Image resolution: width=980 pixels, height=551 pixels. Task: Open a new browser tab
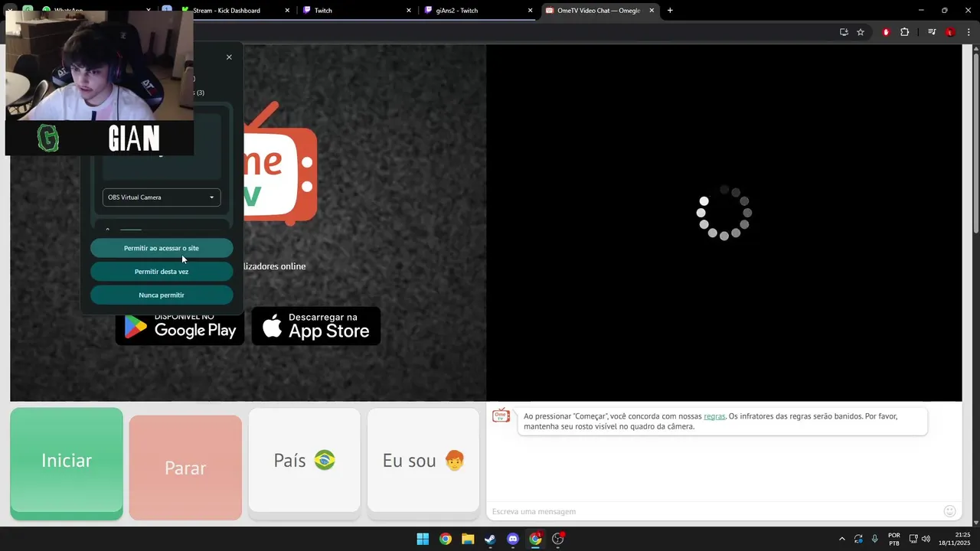(x=670, y=11)
